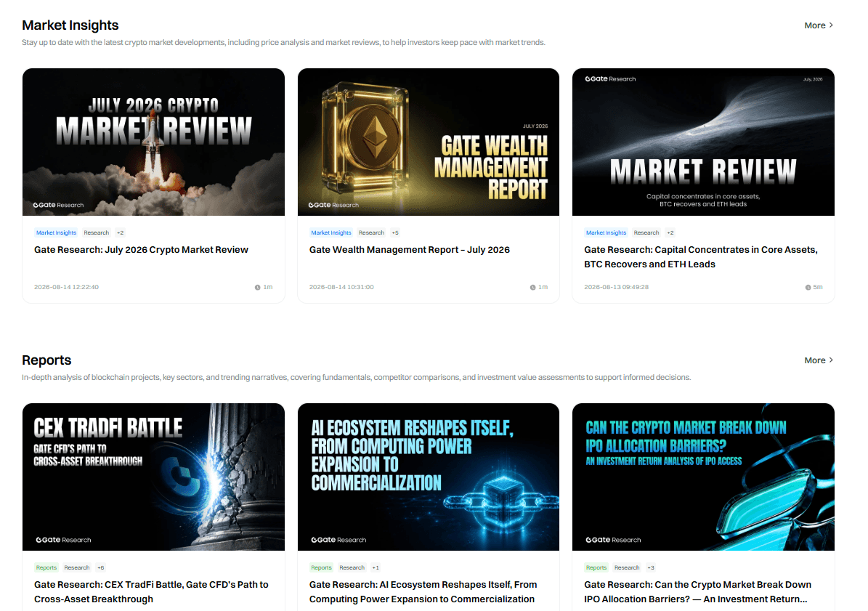Select Research tag on IPO Allocation card
Viewport: 868px width, 611px height.
tap(627, 568)
